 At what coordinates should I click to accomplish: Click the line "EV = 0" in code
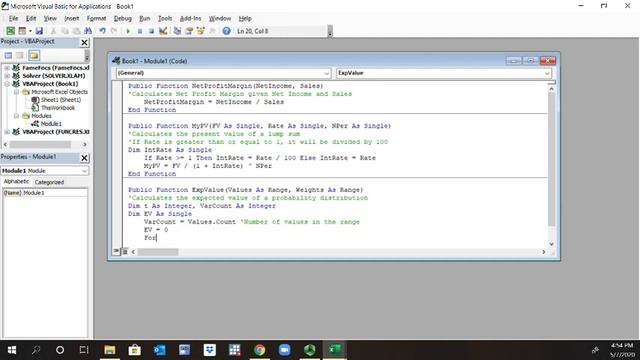pyautogui.click(x=156, y=230)
